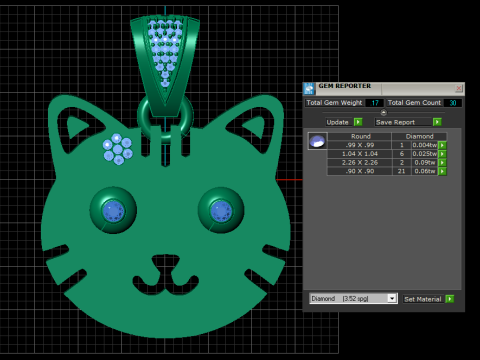Select the pavé-set bail on pendant
Screen dimensions: 480x360
[x=165, y=65]
